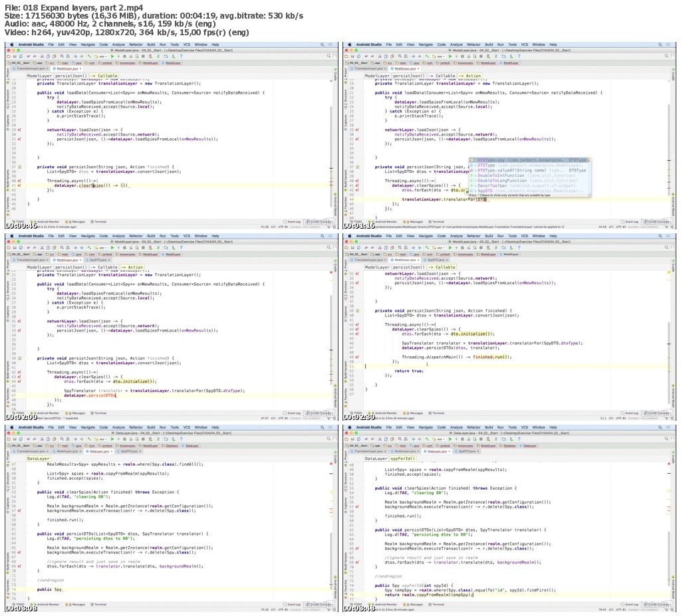
Task: Click the TODO tool button in the 00:03:48 frame
Action: click(x=356, y=604)
